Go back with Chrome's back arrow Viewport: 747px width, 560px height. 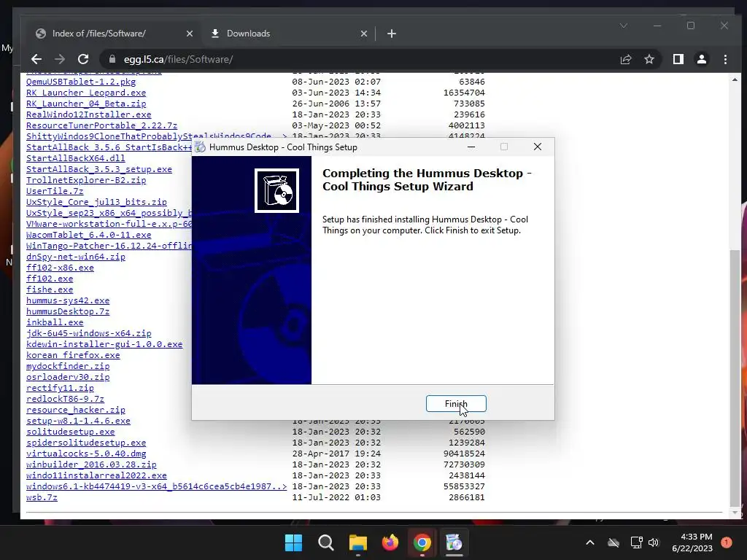tap(36, 59)
